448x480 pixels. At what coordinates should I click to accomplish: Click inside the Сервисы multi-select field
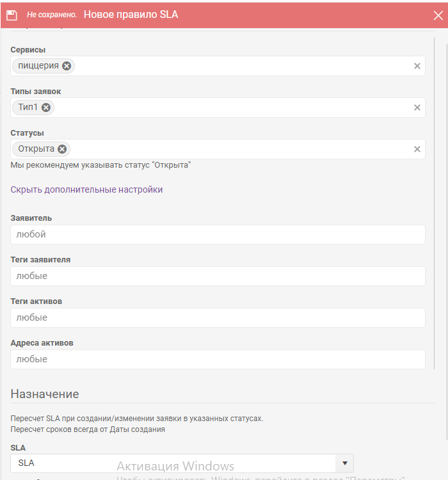point(242,66)
